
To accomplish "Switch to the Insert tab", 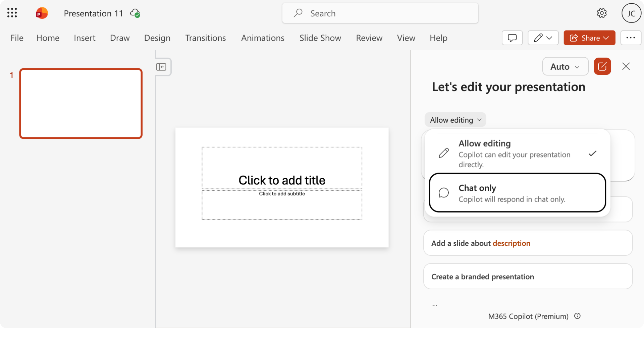I will click(x=85, y=38).
